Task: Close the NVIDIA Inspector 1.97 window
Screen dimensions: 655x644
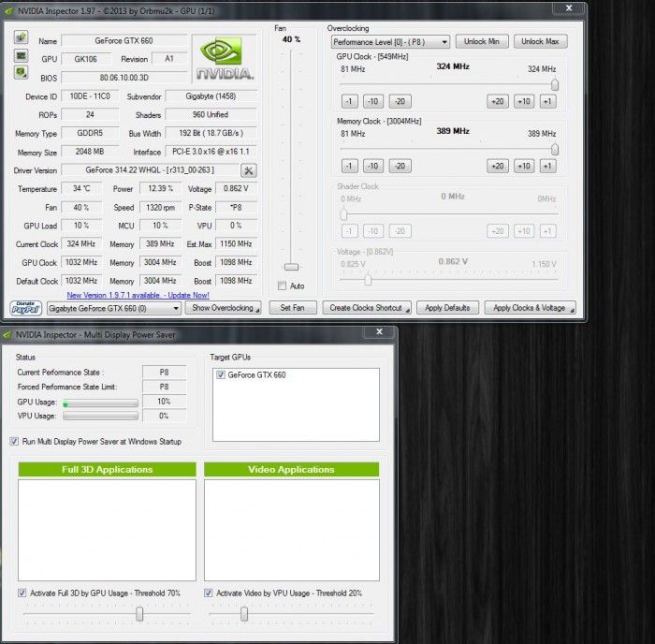Action: point(569,7)
